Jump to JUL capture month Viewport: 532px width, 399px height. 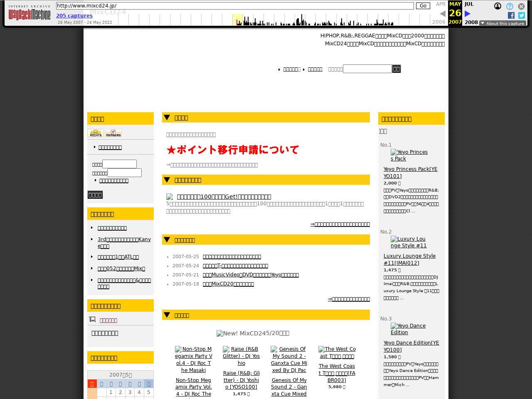tap(469, 4)
